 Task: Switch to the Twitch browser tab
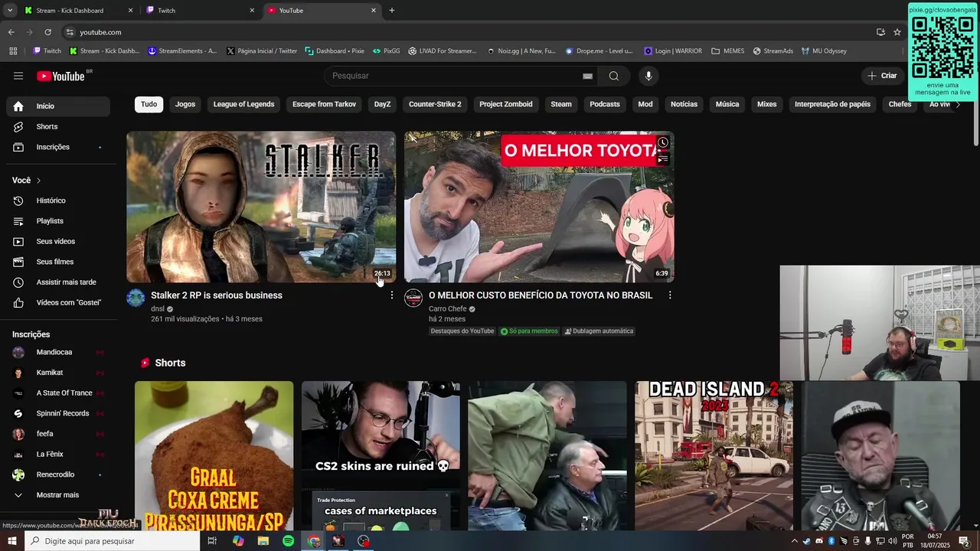[x=201, y=11]
